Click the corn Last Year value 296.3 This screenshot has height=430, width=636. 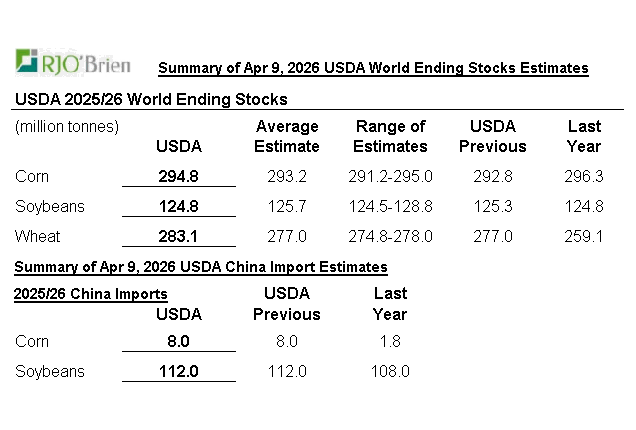(584, 177)
